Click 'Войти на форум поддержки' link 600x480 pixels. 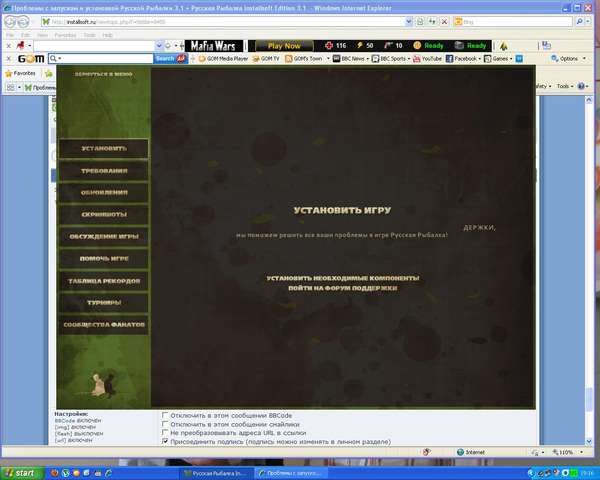(x=342, y=287)
